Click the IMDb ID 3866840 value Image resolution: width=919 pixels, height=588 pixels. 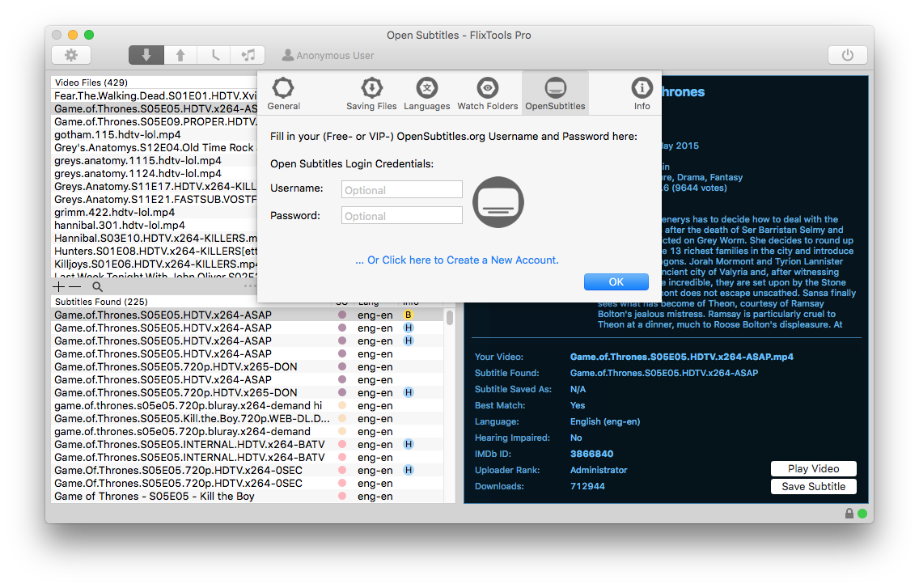(591, 454)
